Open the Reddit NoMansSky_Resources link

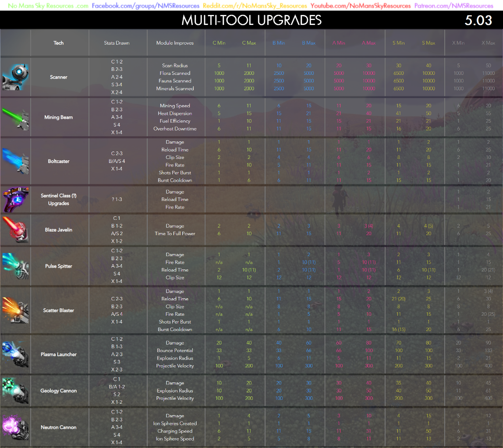coord(255,6)
